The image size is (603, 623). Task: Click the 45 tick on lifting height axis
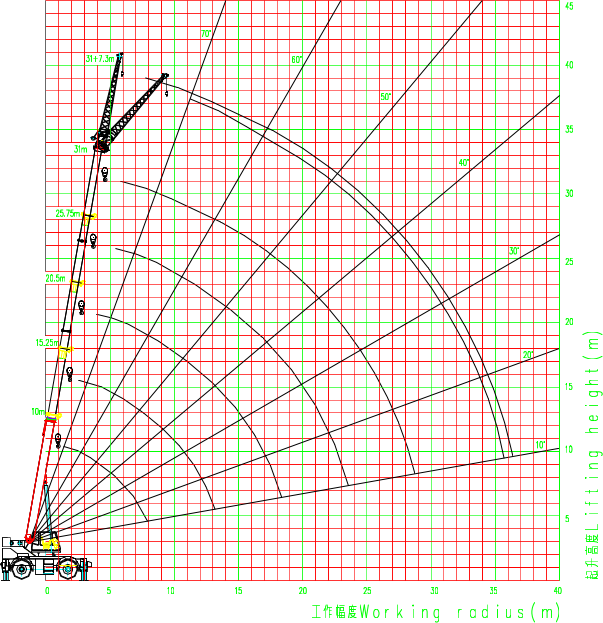click(569, 6)
